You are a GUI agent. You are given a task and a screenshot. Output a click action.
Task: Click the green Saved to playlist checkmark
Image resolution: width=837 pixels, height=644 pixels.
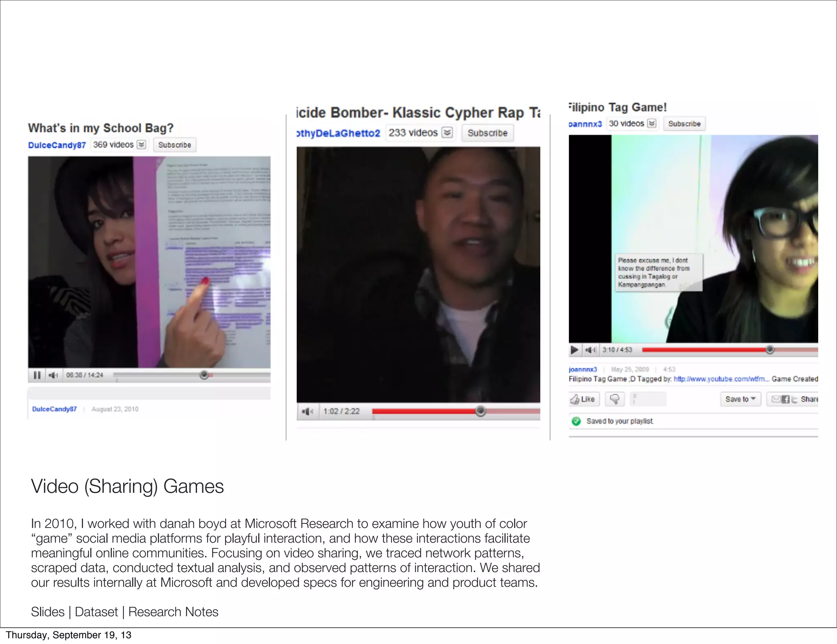tap(576, 421)
